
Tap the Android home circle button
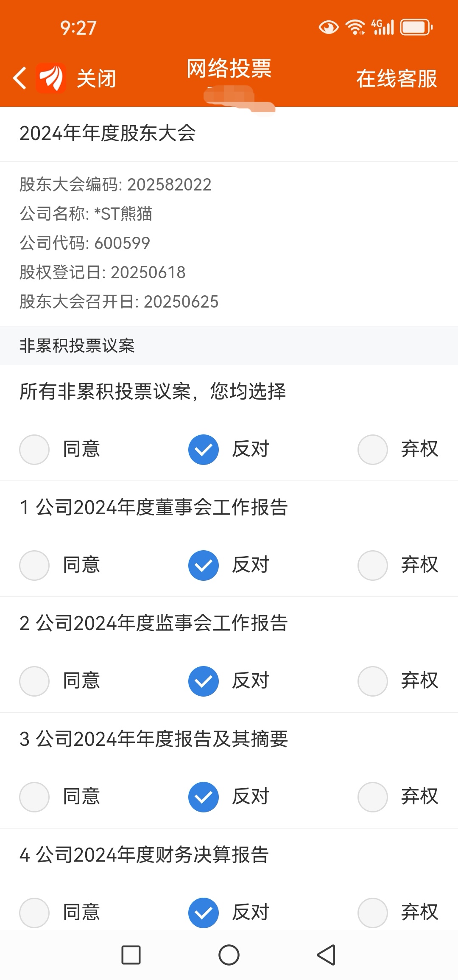[229, 955]
